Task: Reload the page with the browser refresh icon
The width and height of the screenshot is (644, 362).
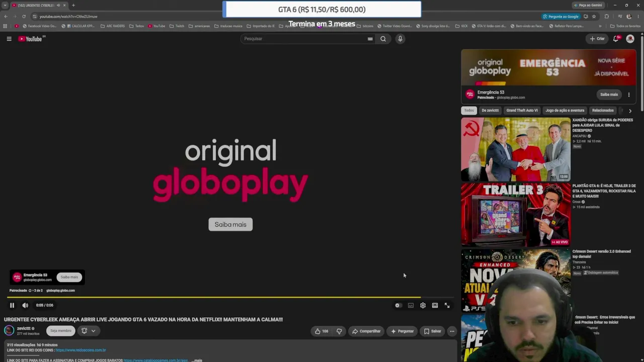Action: (x=24, y=16)
